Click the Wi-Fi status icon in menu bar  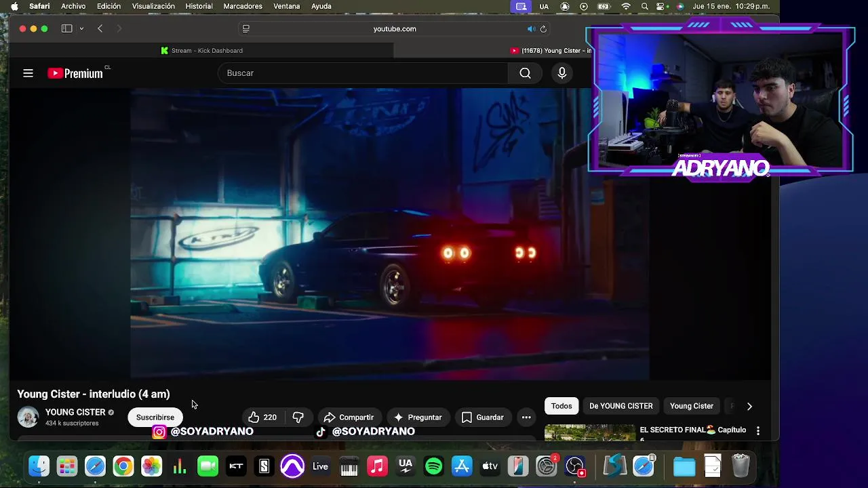(626, 6)
